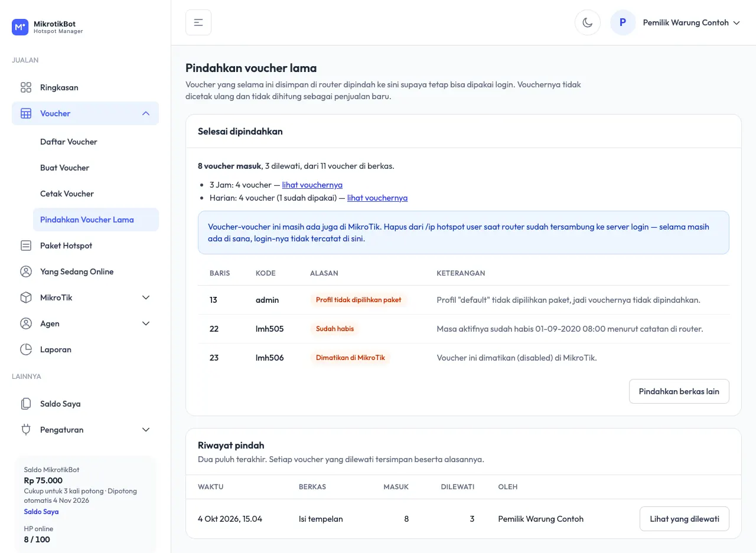This screenshot has width=756, height=553.
Task: Open Daftar Voucher in the sidebar
Action: 96,142
